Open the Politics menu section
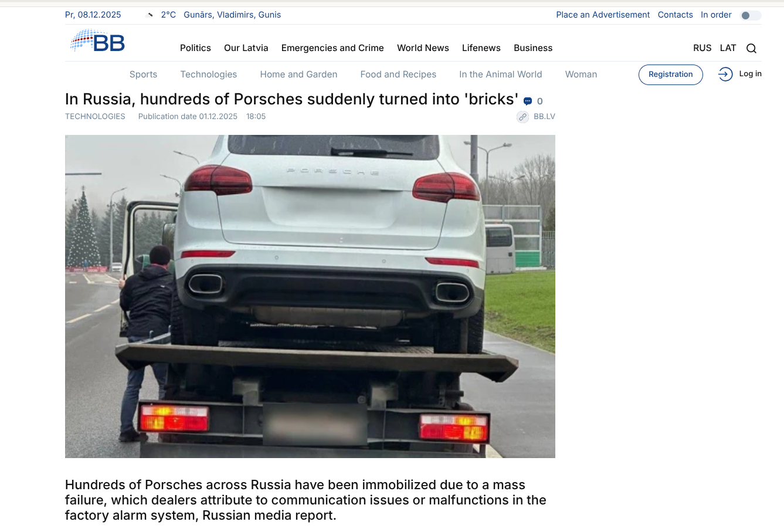 pyautogui.click(x=195, y=48)
